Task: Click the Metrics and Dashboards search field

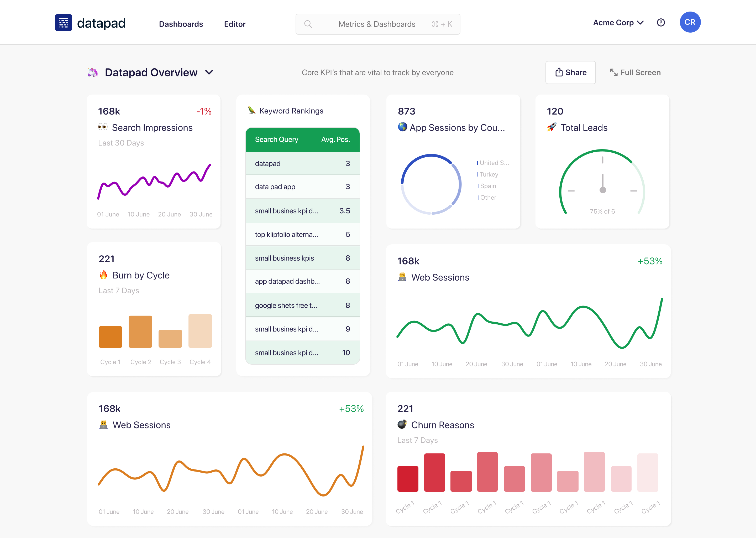Action: pos(377,23)
